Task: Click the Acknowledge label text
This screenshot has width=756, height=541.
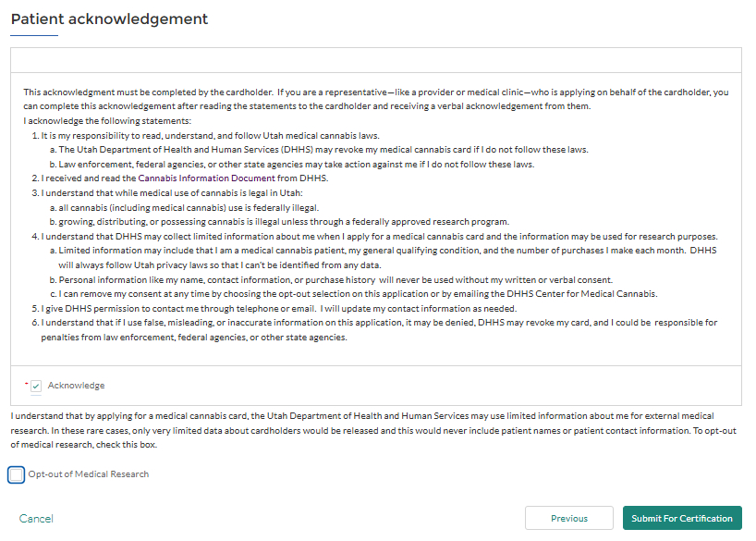Action: click(x=76, y=386)
